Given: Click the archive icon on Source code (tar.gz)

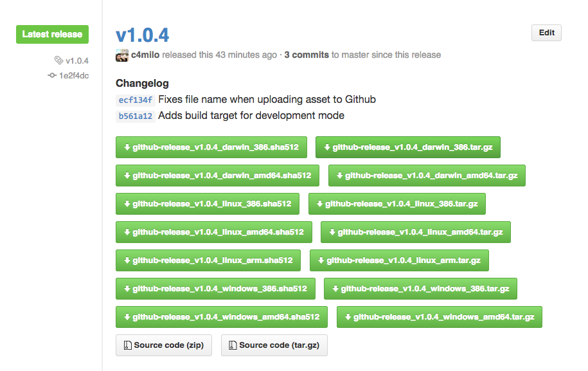Looking at the screenshot, I should (233, 345).
